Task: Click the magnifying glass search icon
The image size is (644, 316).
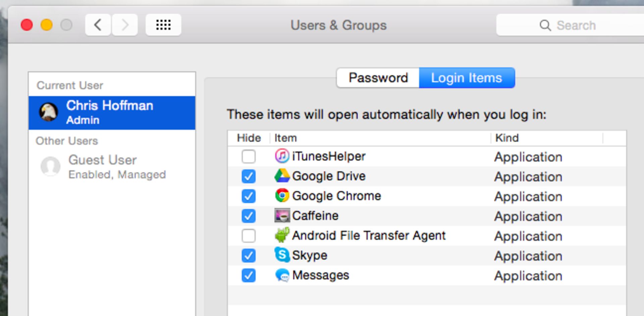Action: pos(545,25)
